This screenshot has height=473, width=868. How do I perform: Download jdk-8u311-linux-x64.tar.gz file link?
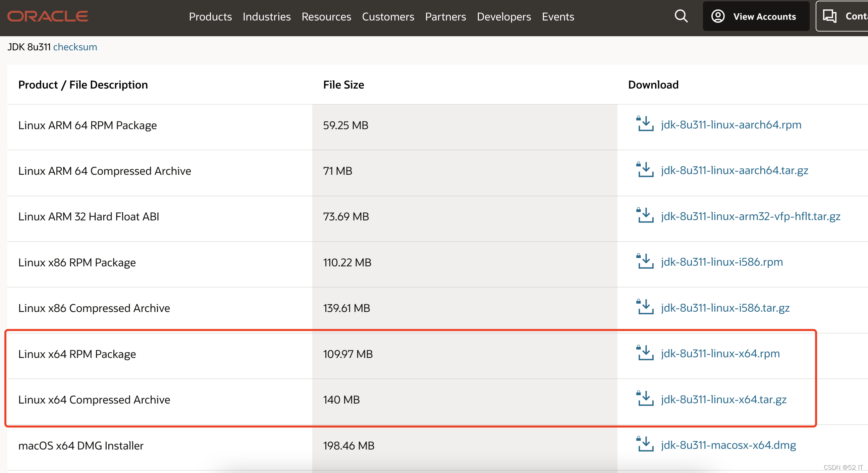[x=723, y=399]
